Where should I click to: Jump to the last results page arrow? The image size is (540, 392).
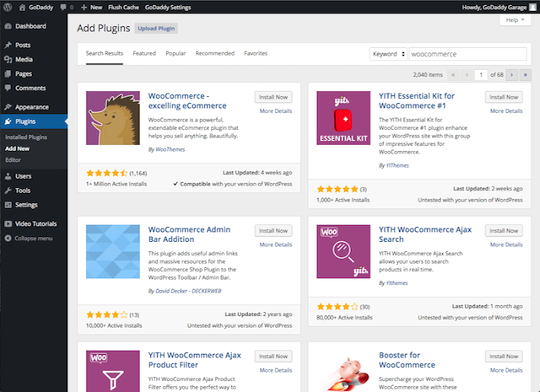coord(525,75)
